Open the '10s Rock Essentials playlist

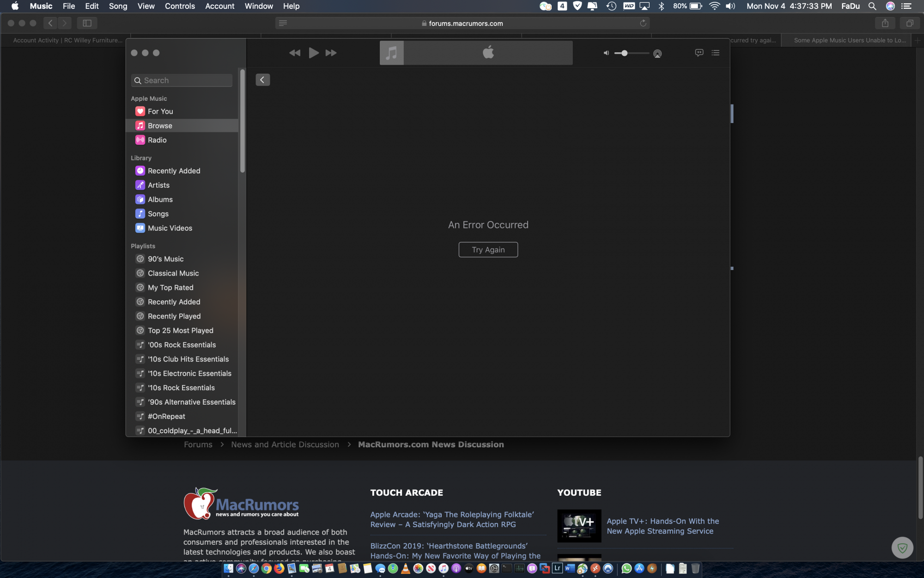pyautogui.click(x=182, y=388)
